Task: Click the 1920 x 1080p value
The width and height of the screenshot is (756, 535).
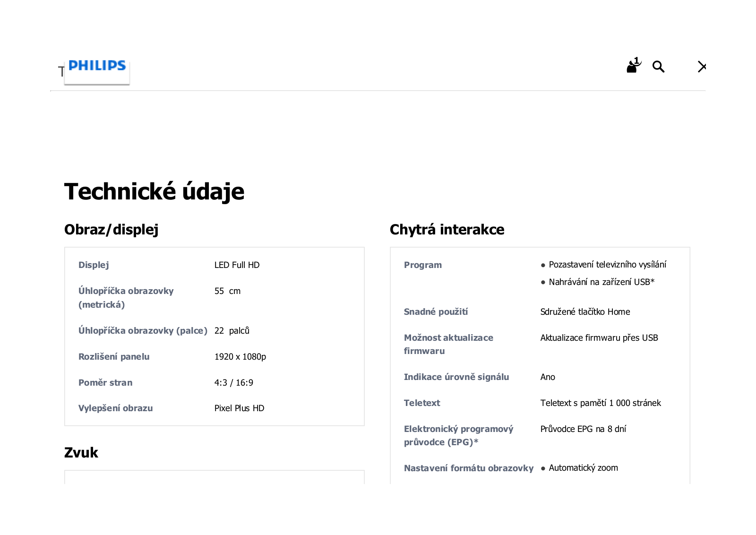Action: pos(240,357)
